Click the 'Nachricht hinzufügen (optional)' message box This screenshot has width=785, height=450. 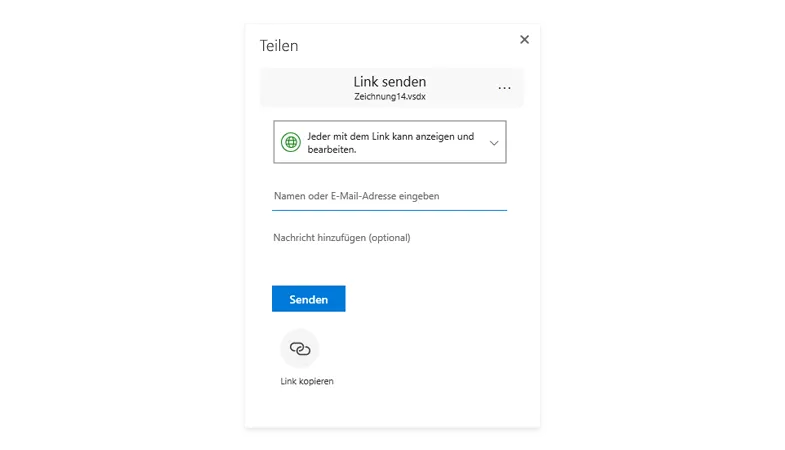342,238
